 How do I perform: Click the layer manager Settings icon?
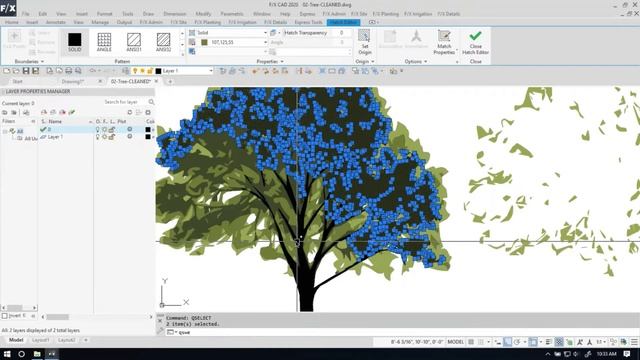[148, 112]
